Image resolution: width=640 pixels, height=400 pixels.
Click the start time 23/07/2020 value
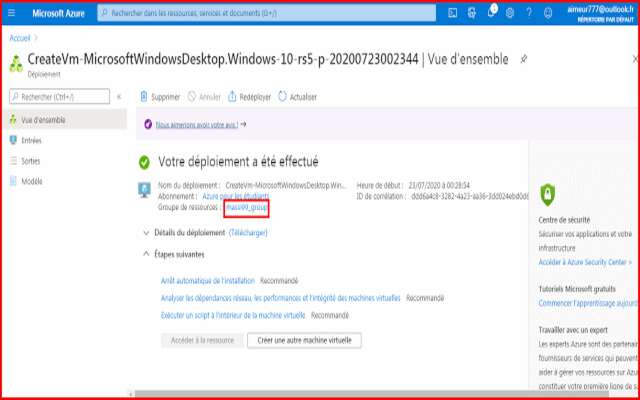[439, 186]
